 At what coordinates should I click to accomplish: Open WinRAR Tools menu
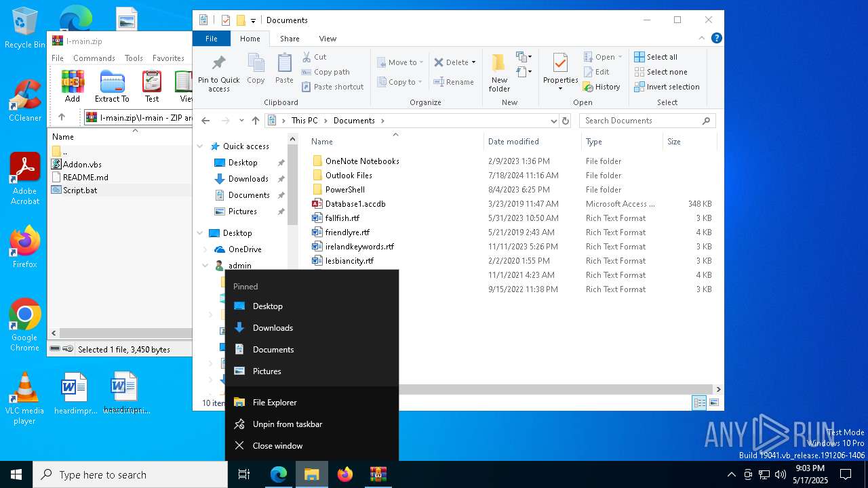pos(134,58)
